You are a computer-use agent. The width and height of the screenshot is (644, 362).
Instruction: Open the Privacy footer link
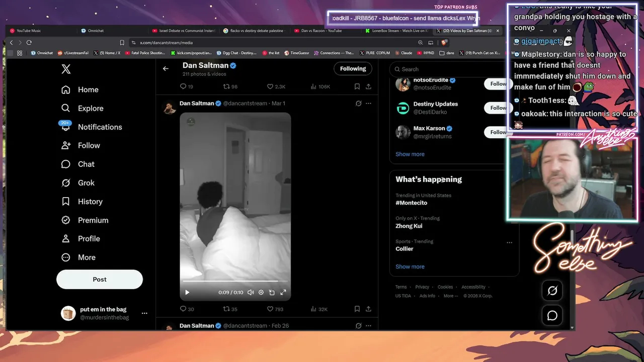[422, 287]
